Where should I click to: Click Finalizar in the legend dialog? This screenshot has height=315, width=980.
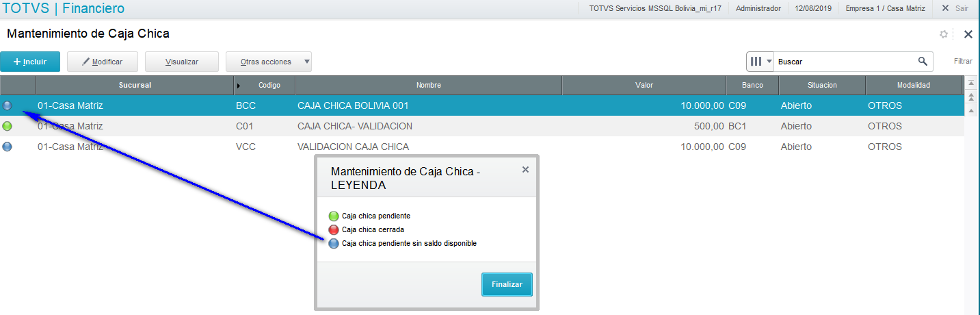click(507, 284)
